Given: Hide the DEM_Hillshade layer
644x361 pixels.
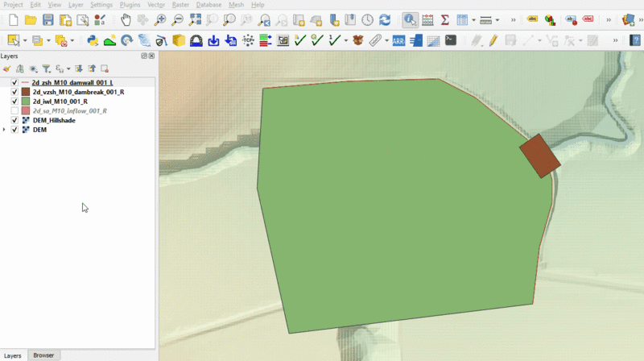Looking at the screenshot, I should (14, 120).
